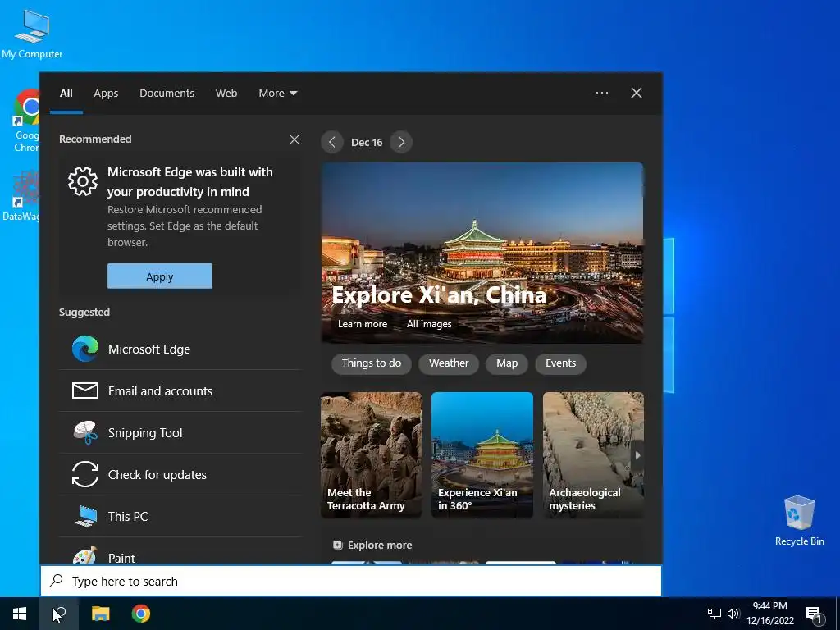Screen dimensions: 840x630
Task: Click the network icon in system tray
Action: (714, 614)
